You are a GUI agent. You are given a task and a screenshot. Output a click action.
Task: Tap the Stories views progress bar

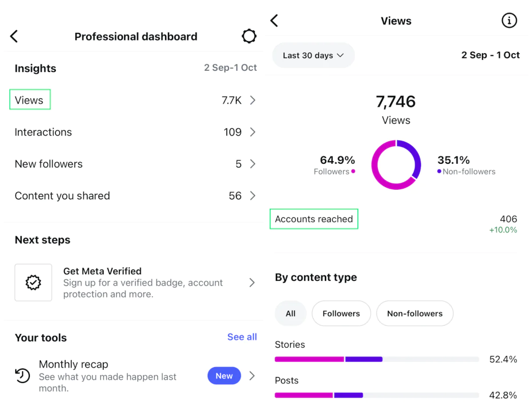(377, 359)
